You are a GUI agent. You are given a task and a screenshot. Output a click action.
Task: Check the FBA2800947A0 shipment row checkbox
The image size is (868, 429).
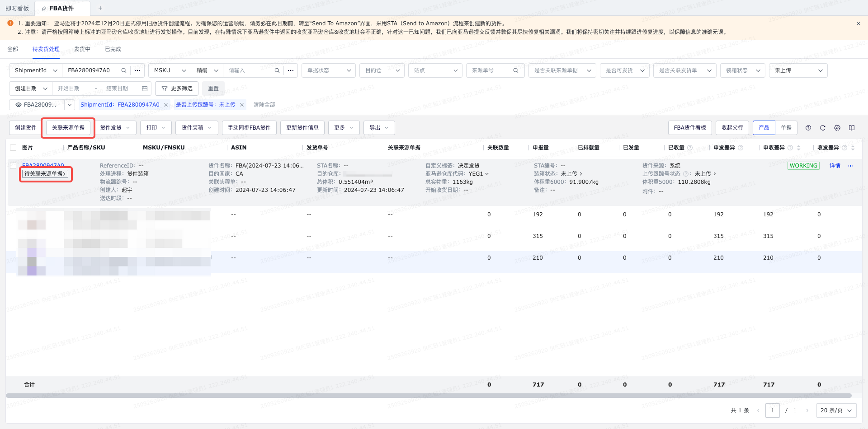13,166
